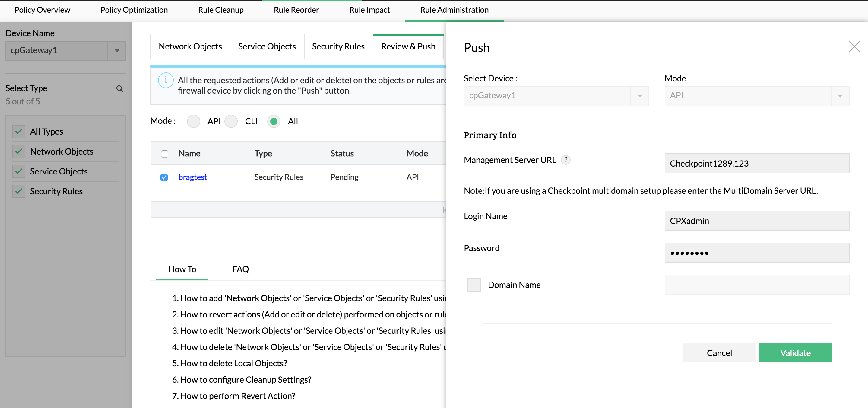Close the Push panel with the X icon
This screenshot has height=408, width=868.
tap(854, 47)
